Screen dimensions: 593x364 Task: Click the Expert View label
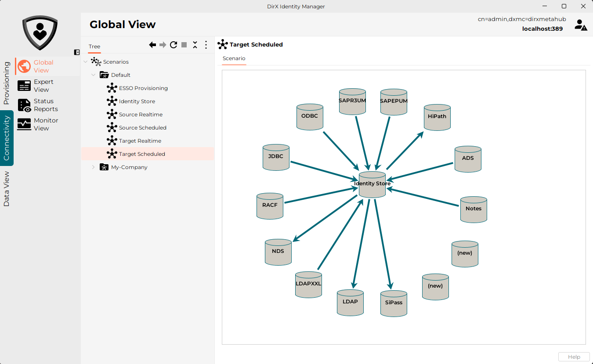tap(43, 86)
